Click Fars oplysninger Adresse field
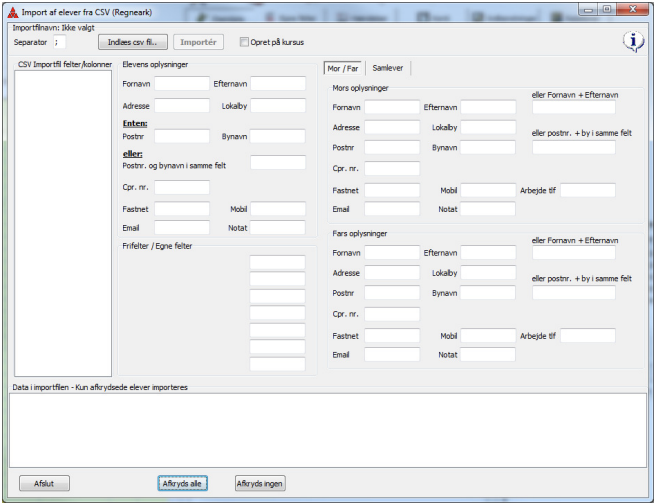Image resolution: width=658 pixels, height=504 pixels. point(392,273)
